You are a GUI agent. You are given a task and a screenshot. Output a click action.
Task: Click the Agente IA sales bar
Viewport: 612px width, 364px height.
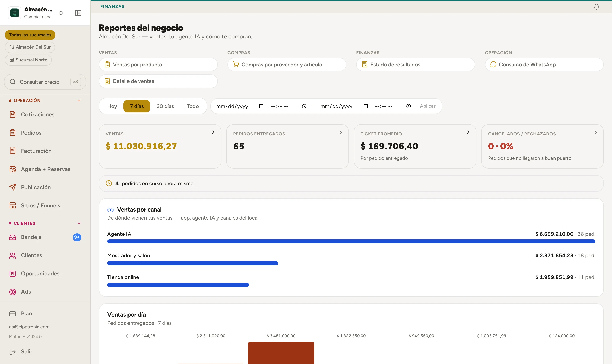pyautogui.click(x=351, y=242)
